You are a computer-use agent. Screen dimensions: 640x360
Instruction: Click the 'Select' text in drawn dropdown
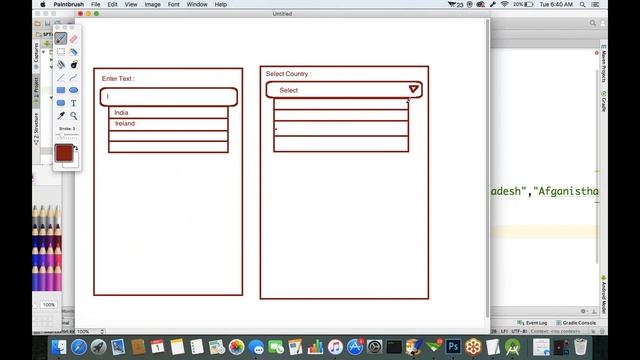289,90
